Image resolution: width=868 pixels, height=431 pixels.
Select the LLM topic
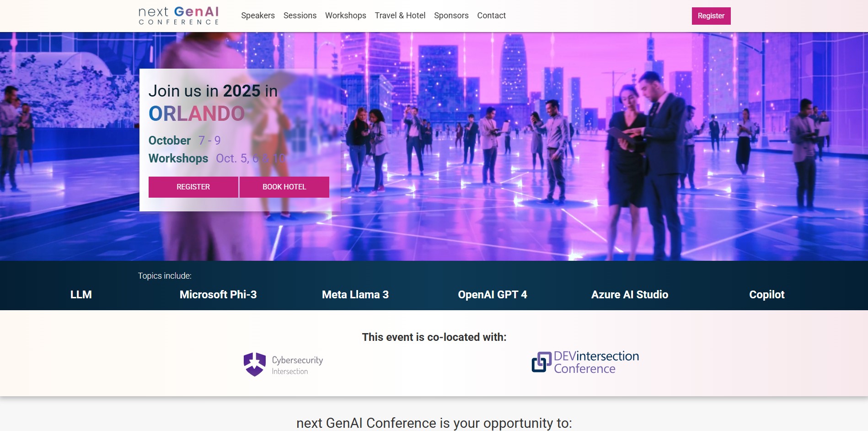click(81, 295)
